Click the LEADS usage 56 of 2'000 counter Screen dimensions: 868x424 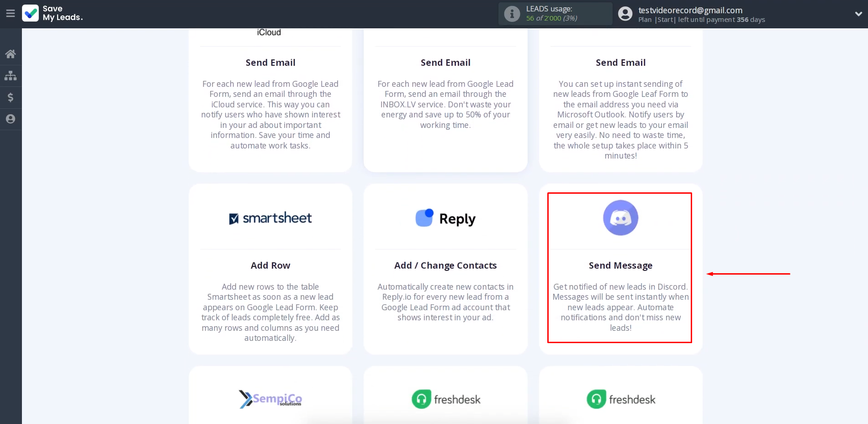pos(551,18)
